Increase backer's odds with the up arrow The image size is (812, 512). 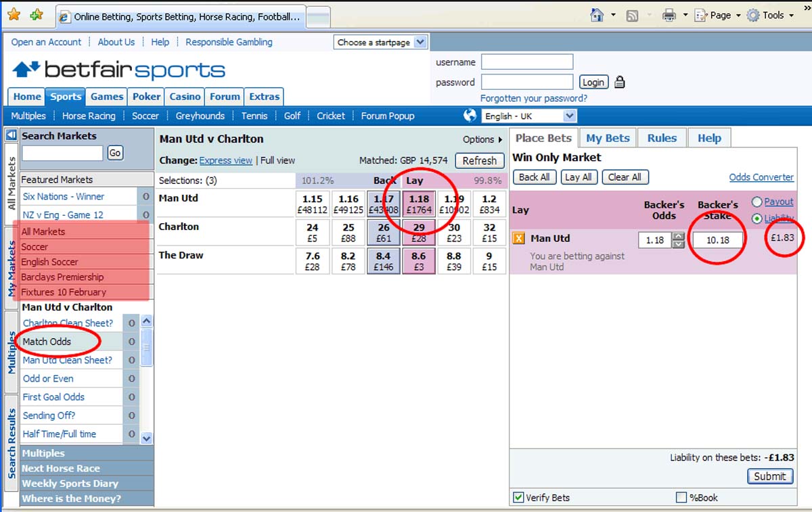[678, 235]
